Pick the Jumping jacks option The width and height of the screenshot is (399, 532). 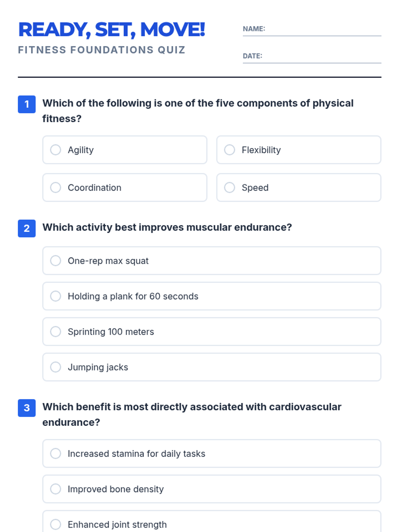(56, 367)
